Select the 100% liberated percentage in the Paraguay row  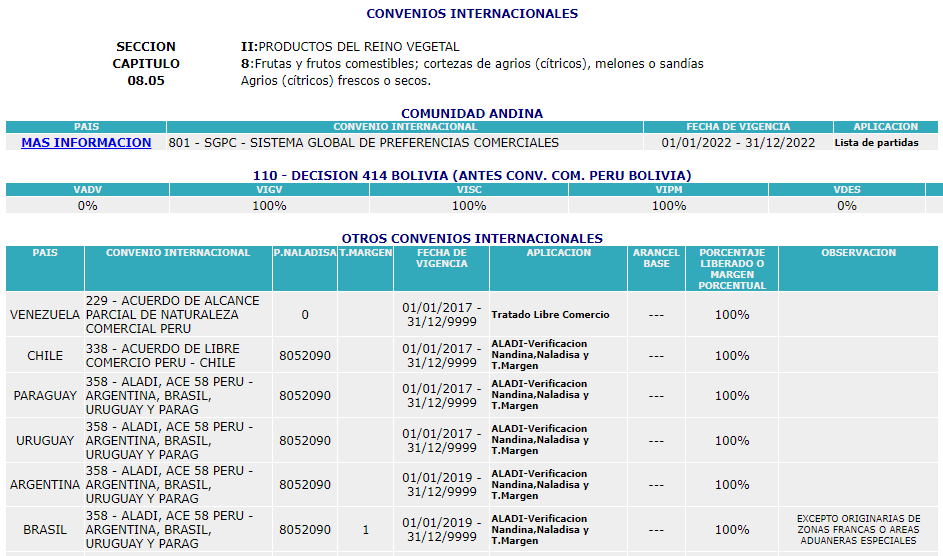pyautogui.click(x=732, y=396)
